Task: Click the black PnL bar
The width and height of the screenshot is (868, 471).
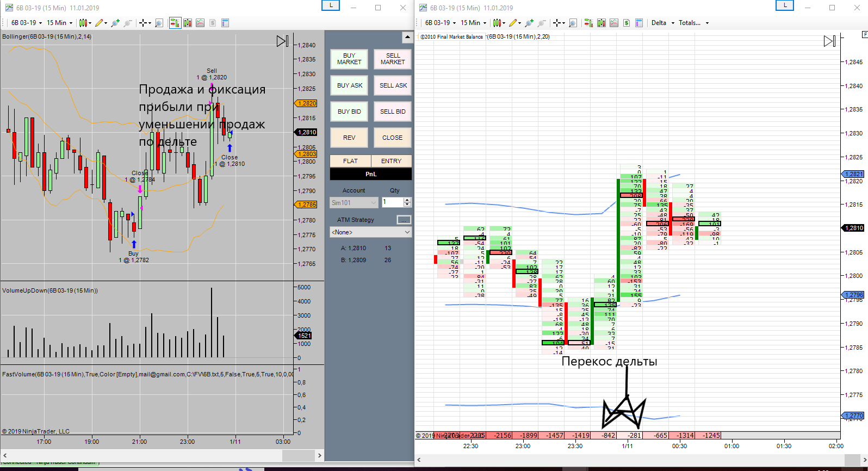Action: 371,174
